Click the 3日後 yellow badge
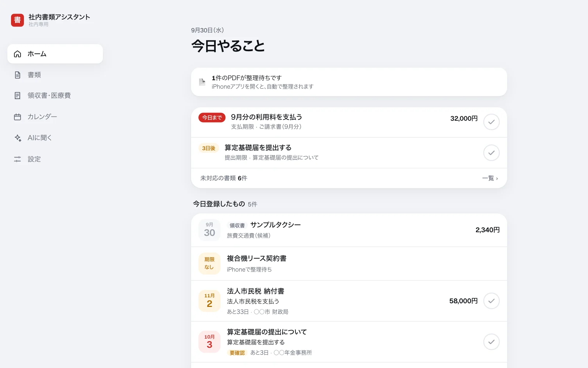The image size is (588, 368). point(209,148)
